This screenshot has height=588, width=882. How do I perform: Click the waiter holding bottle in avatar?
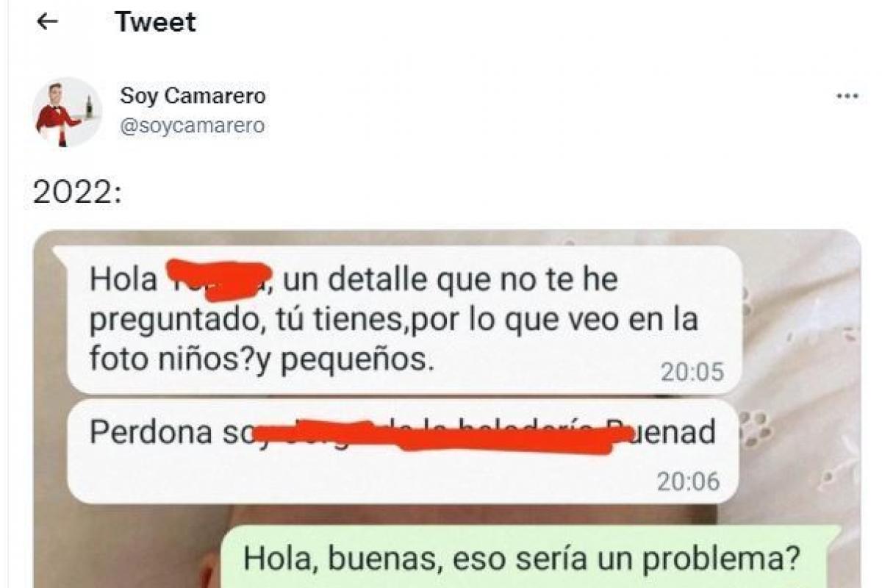[x=64, y=115]
